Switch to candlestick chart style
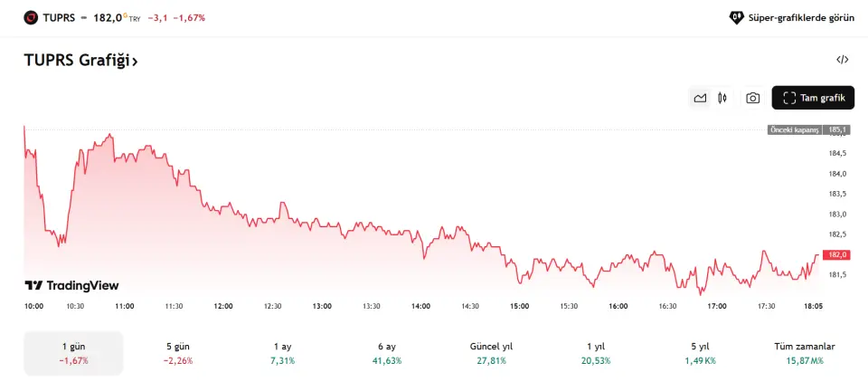This screenshot has width=868, height=382. [722, 98]
